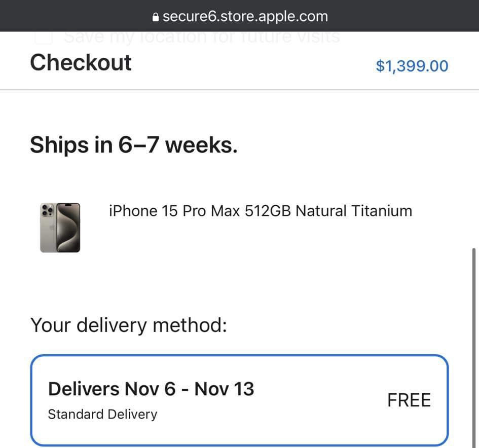Click the Standard Delivery subtitle text
This screenshot has height=448, width=479.
coord(102,414)
